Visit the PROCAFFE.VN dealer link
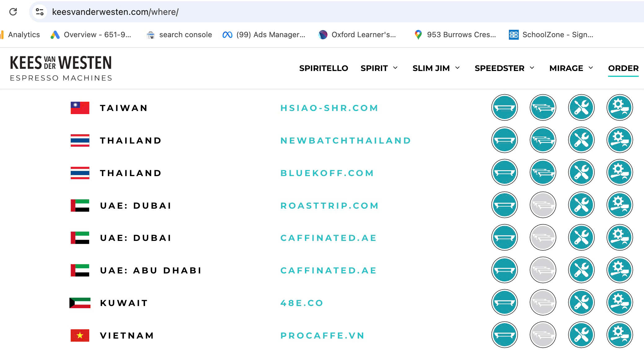644x364 pixels. tap(322, 335)
